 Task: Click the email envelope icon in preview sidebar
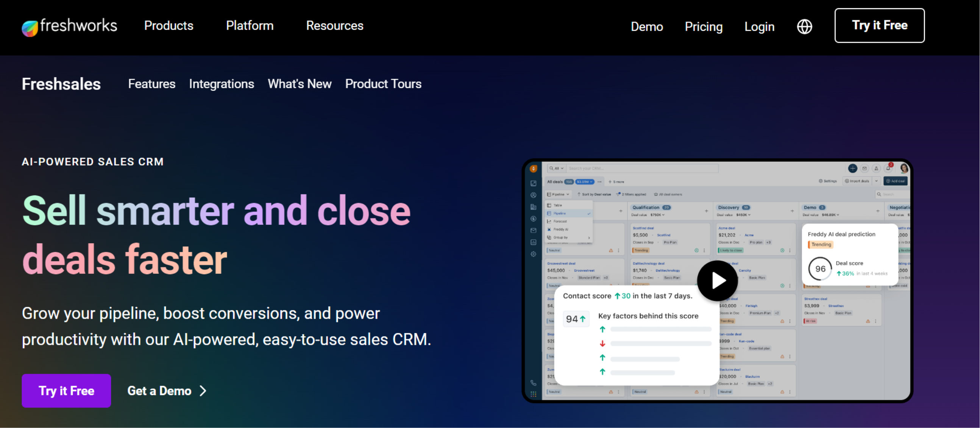point(534,231)
